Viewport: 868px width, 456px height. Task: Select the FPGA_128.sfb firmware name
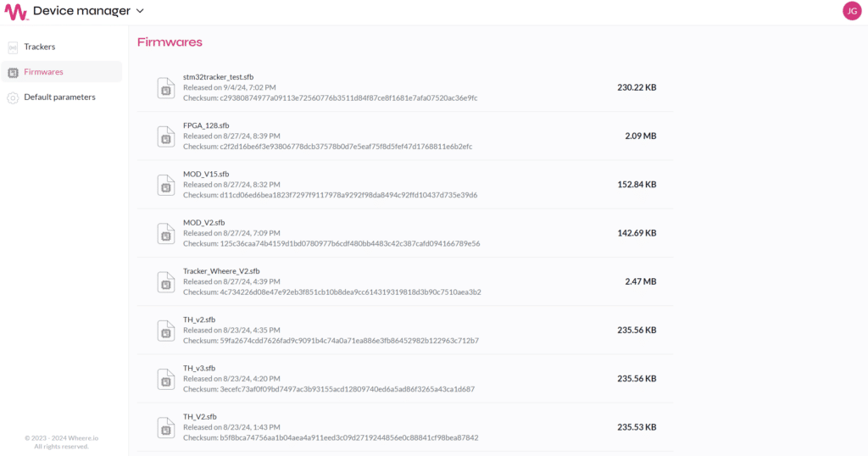coord(206,125)
